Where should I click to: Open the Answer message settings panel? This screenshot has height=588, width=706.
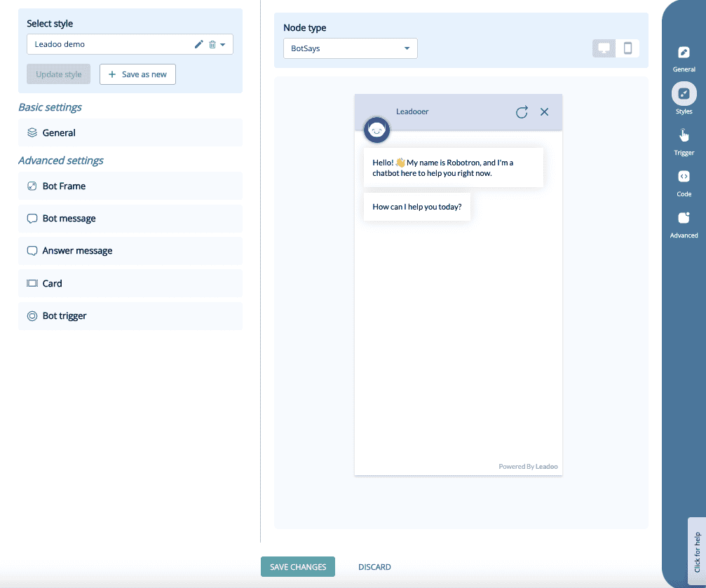pos(130,250)
